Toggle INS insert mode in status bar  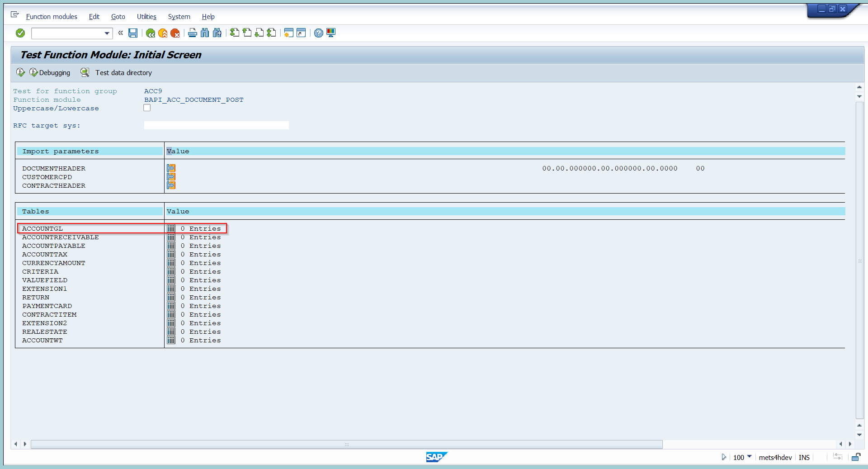(x=804, y=457)
